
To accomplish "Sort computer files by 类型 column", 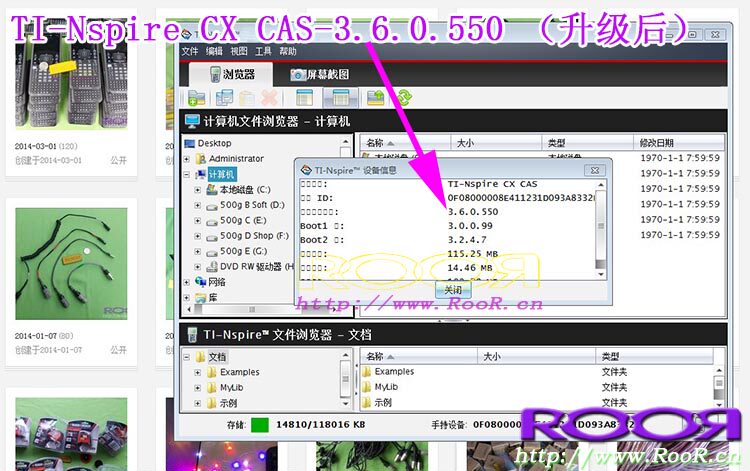I will pos(587,143).
